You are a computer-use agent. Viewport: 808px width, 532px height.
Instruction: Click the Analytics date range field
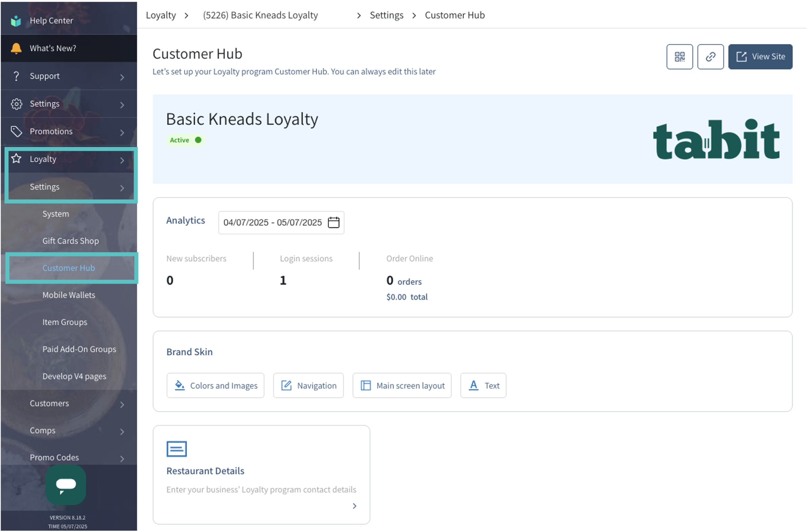[x=272, y=222]
